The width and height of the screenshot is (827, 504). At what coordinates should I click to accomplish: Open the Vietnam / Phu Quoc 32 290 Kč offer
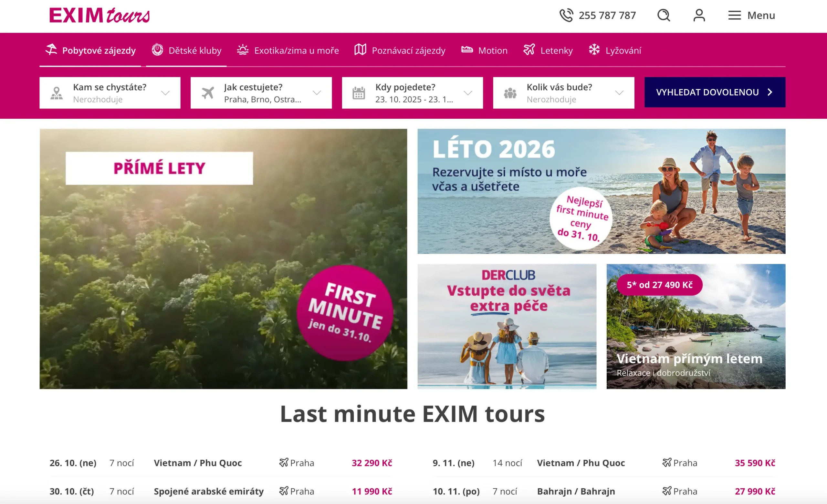tap(221, 463)
